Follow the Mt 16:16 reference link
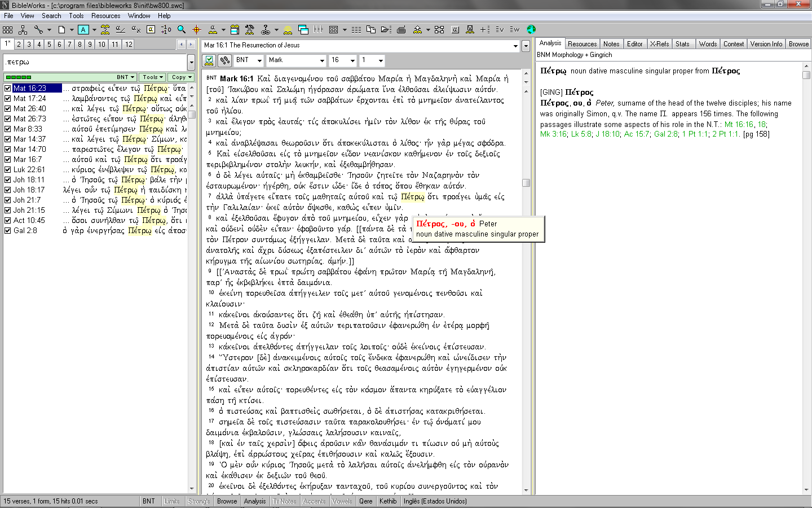Screen dimensions: 812x508 pos(739,124)
